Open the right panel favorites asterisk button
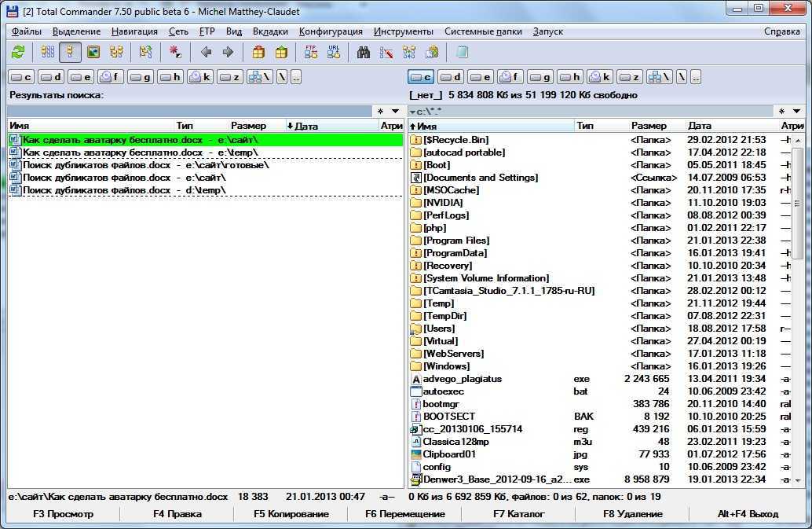The height and width of the screenshot is (529, 812). pyautogui.click(x=781, y=111)
